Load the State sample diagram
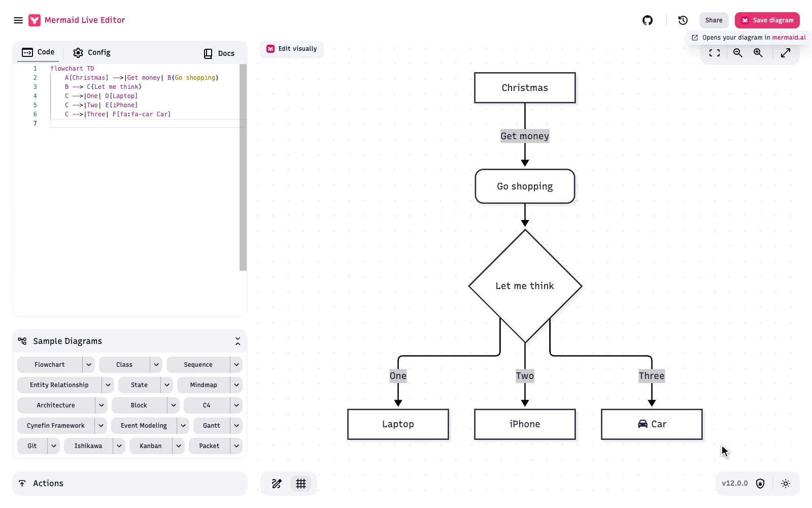Viewport: 812px width, 508px height. tap(139, 385)
